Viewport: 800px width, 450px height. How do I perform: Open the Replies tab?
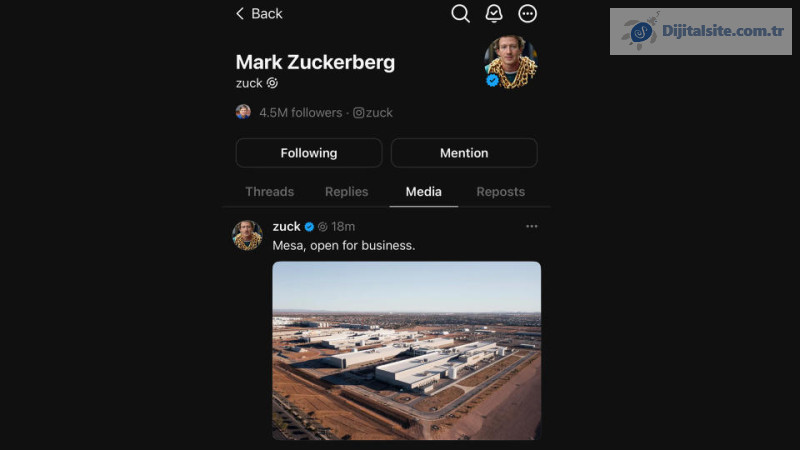[346, 192]
